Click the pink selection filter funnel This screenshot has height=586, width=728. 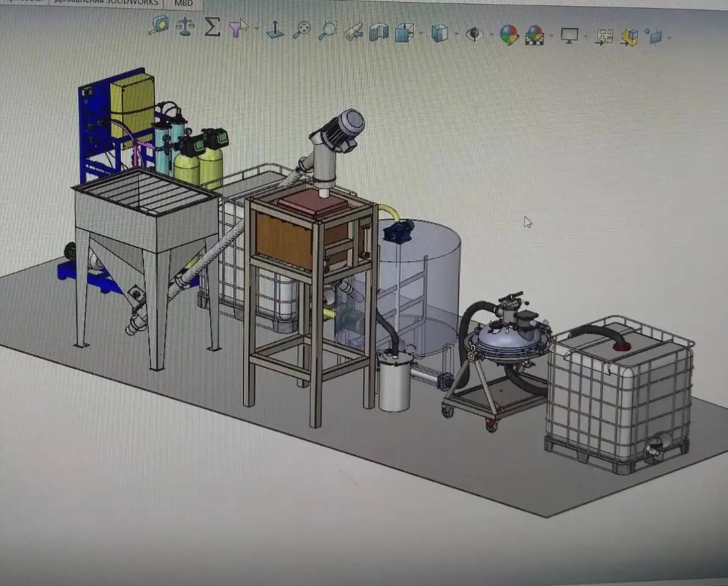point(237,28)
